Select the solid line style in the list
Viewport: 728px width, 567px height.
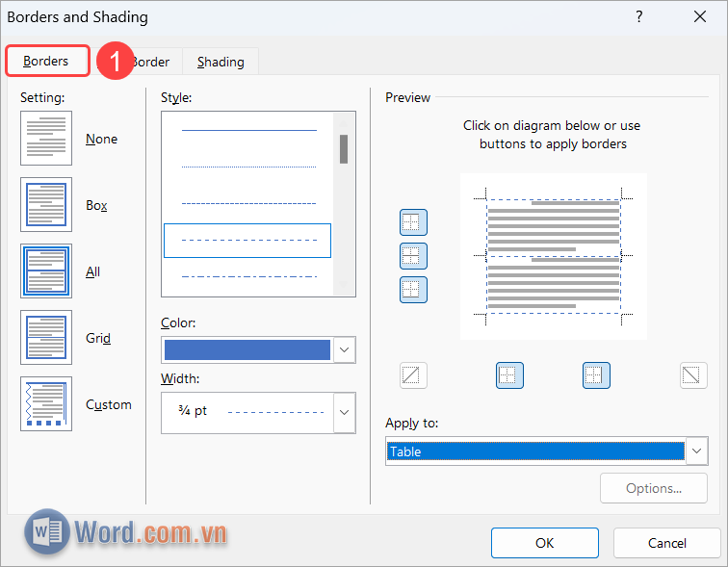coord(248,129)
